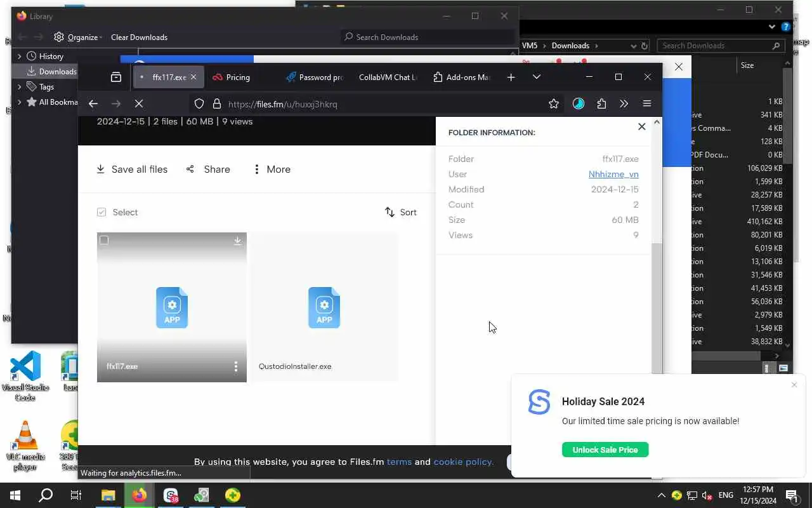Image resolution: width=812 pixels, height=508 pixels.
Task: List all tabs with the dropdown arrow
Action: [x=537, y=77]
